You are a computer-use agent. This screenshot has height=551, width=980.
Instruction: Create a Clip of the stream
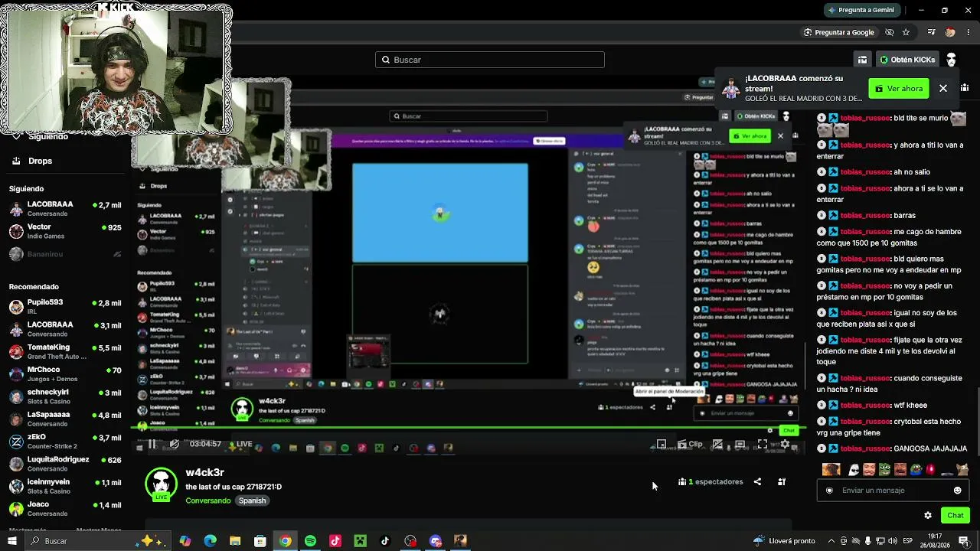point(690,444)
